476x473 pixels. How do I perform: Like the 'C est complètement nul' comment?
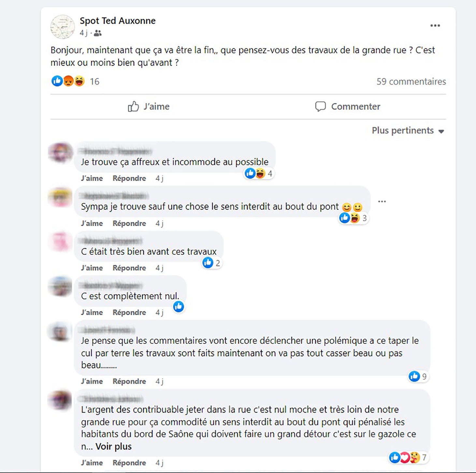pyautogui.click(x=92, y=312)
